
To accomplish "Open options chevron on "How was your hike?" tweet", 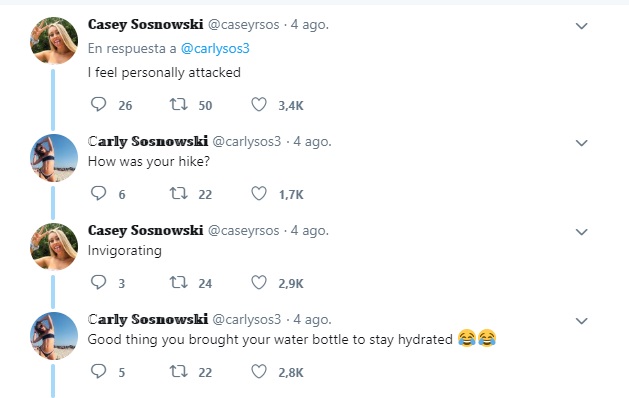I will [x=581, y=143].
